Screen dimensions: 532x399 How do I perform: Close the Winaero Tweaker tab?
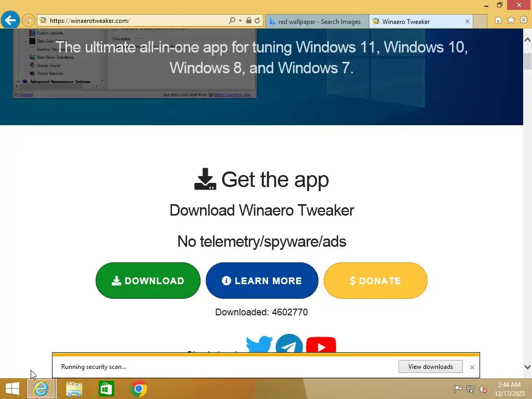pos(468,21)
